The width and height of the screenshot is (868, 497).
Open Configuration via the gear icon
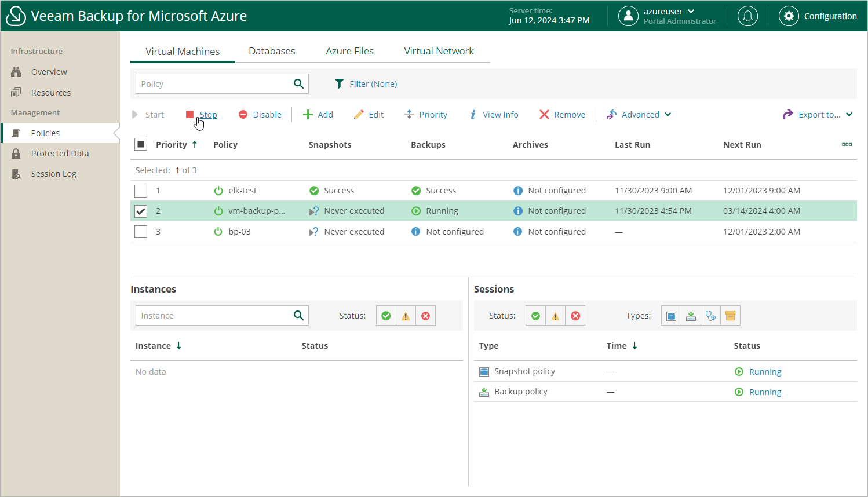(x=789, y=16)
